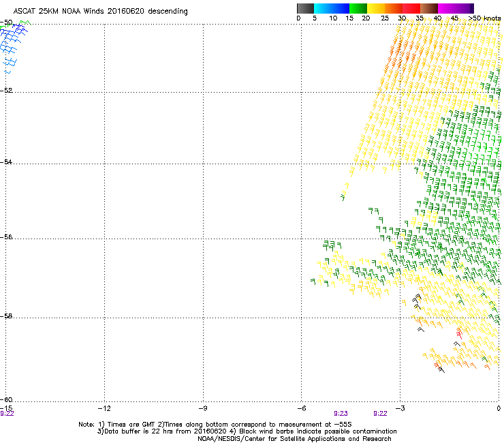The height and width of the screenshot is (443, 504).
Task: Click the title 'ASCAT 25KM NOAA Winds 20160620 descending'
Action: (x=100, y=12)
